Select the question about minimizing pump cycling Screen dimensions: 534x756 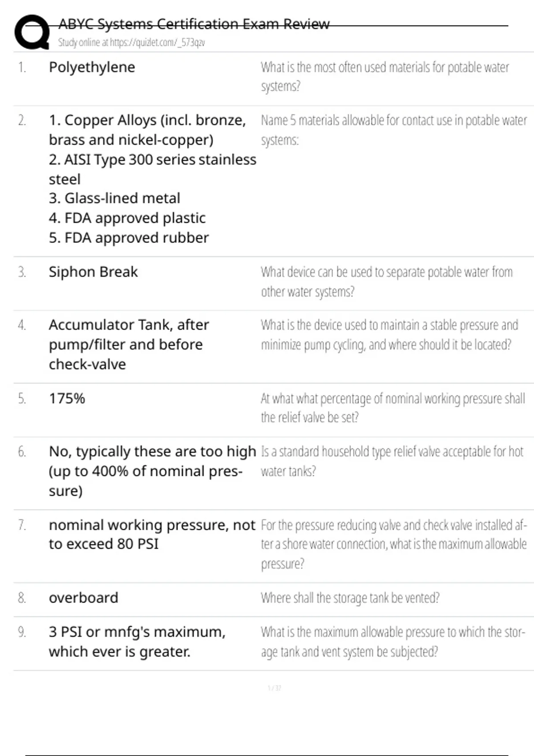point(389,335)
